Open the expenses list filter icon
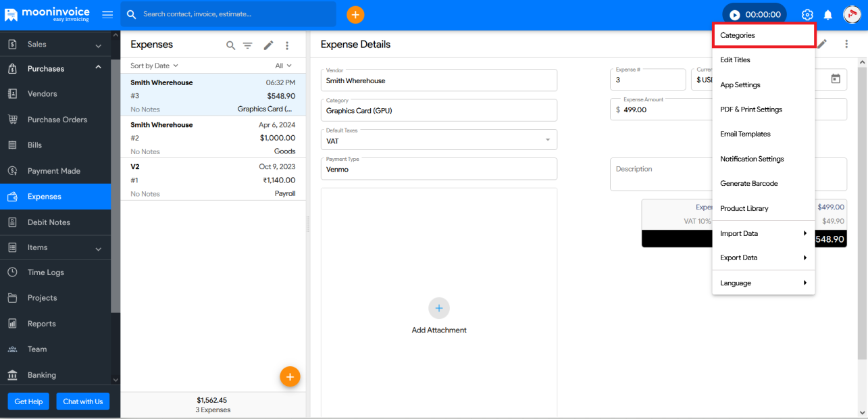This screenshot has width=868, height=419. 248,45
